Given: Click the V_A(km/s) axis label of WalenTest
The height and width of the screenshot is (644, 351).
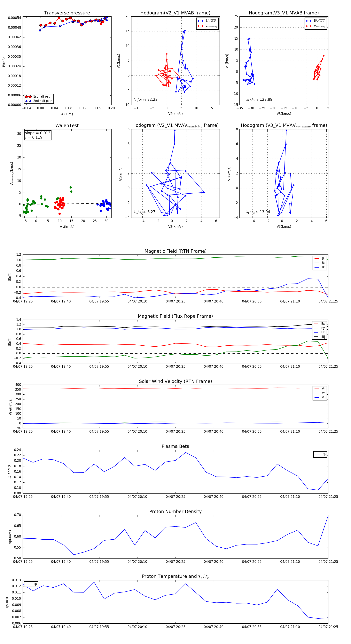Looking at the screenshot, I should coord(67,227).
